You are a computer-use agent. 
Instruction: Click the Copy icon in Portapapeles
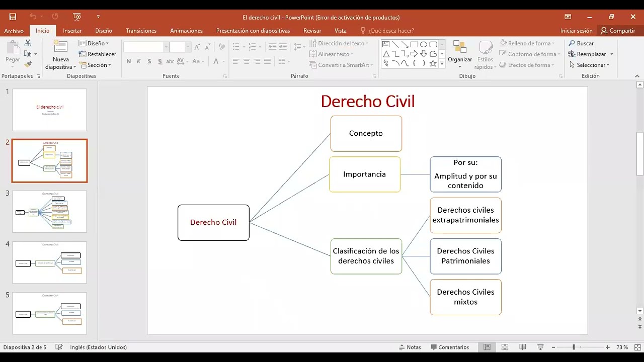[28, 54]
